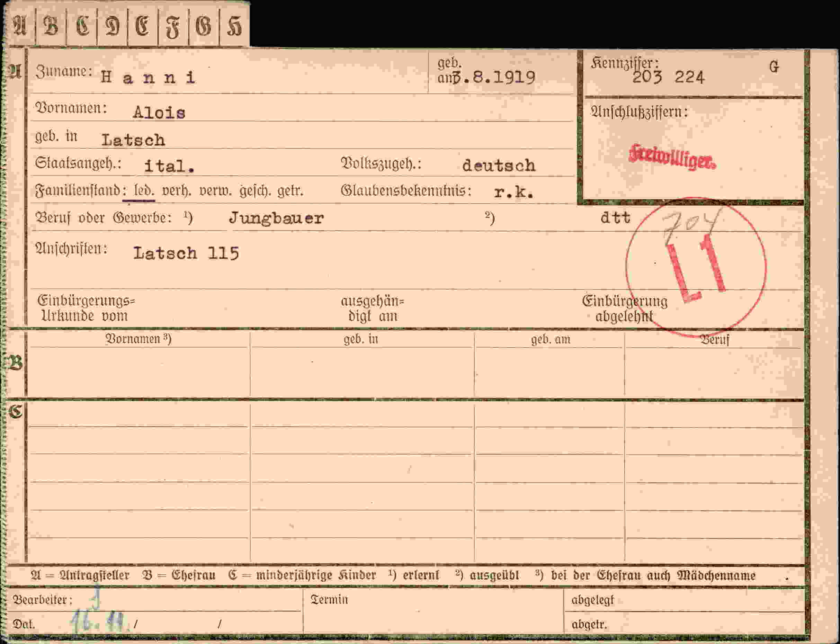Click the surname 'H a n n i'
The image size is (840, 644).
tap(148, 78)
